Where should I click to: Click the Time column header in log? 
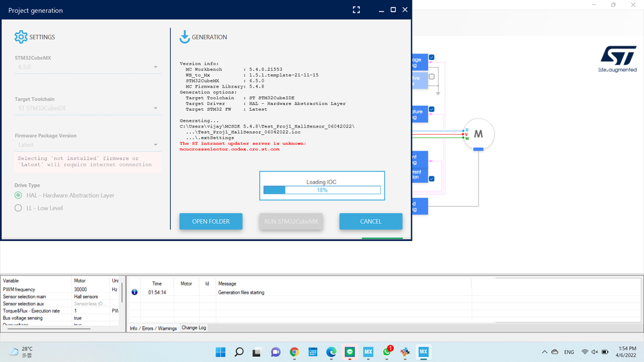157,283
